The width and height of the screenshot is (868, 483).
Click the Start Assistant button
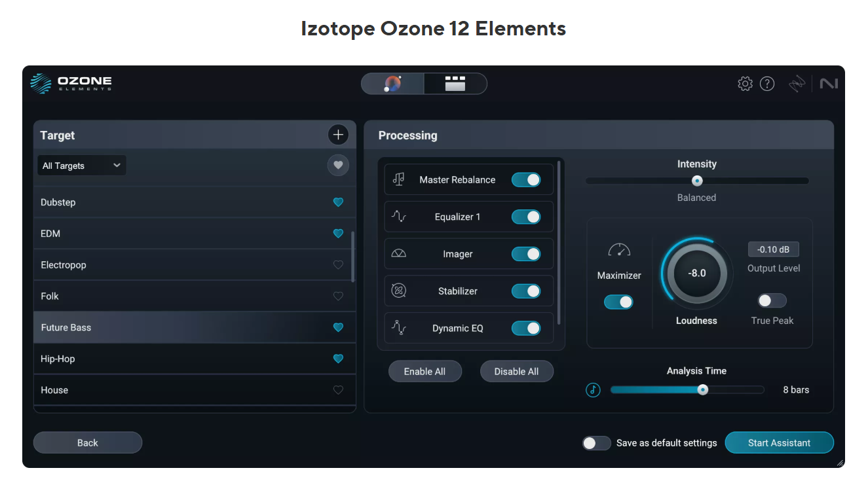coord(779,443)
